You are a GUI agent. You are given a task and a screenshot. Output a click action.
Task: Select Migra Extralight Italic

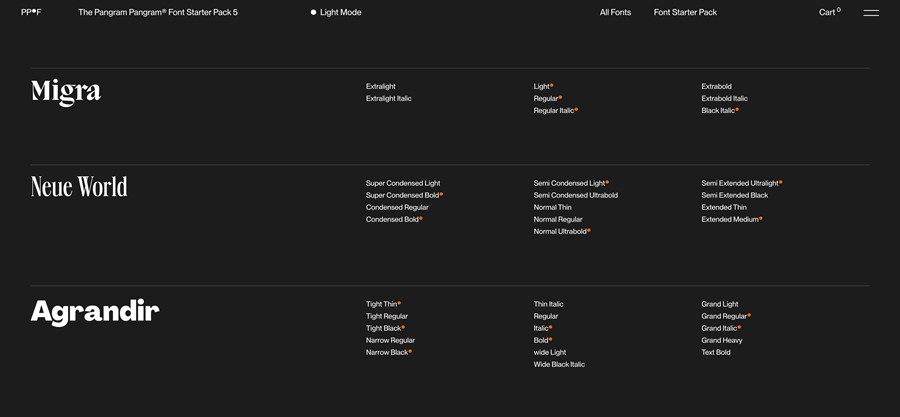(389, 99)
